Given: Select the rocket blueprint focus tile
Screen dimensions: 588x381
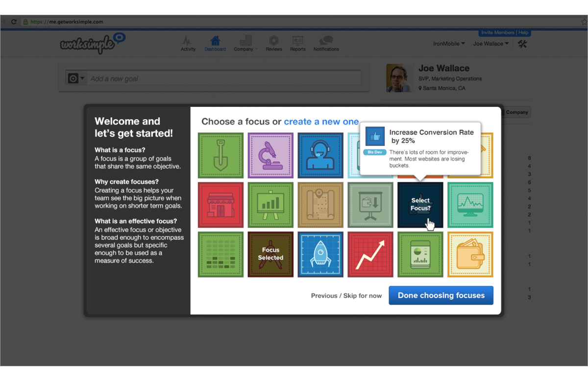Looking at the screenshot, I should (x=320, y=254).
